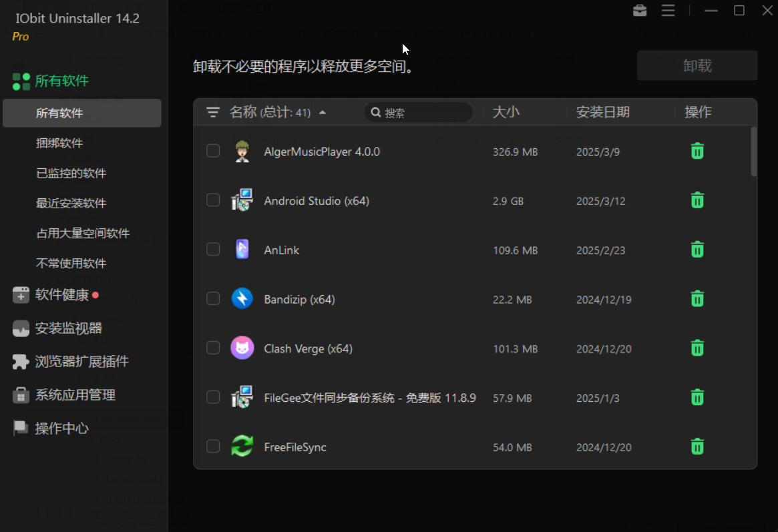Select 所有软件 sub-item in sidebar
This screenshot has width=778, height=532.
(x=82, y=113)
